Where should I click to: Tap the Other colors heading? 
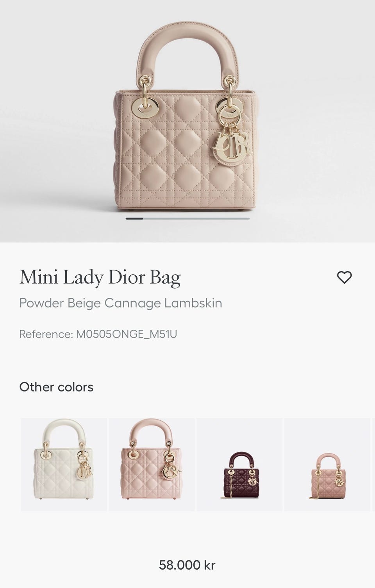pyautogui.click(x=56, y=387)
